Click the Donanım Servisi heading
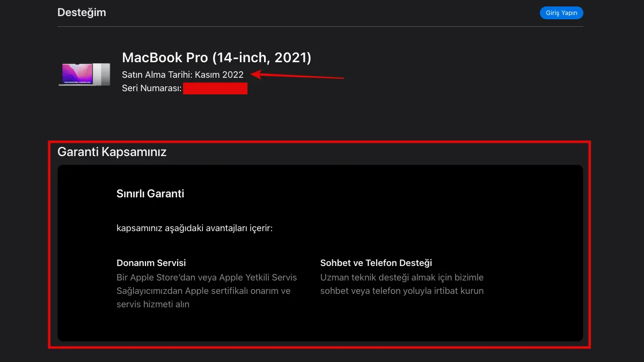Screen dimensions: 644x362 point(151,263)
